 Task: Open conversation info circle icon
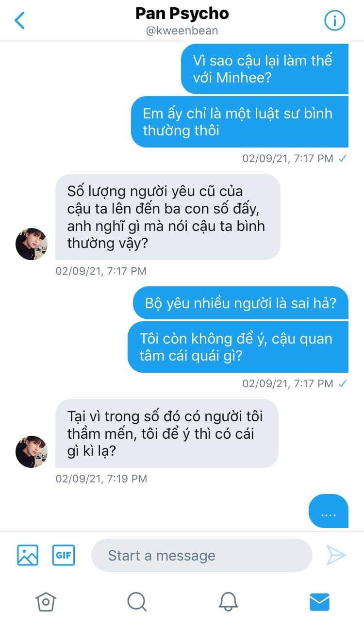coord(334,20)
